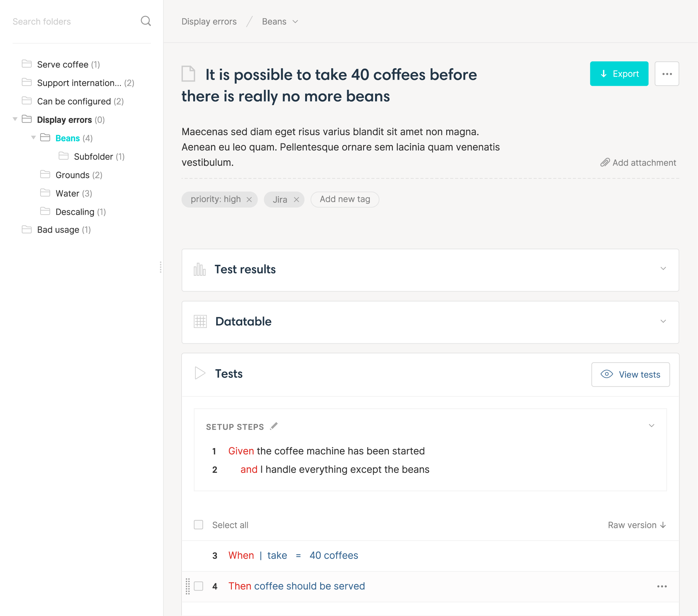Screen dimensions: 698x616
Task: Click the Test results heading
Action: point(245,269)
